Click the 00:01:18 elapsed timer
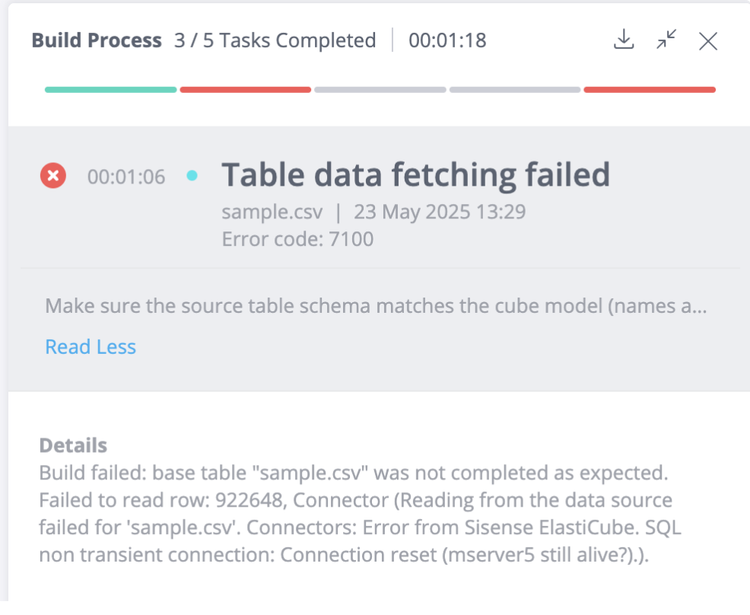The width and height of the screenshot is (750, 615). pos(447,41)
